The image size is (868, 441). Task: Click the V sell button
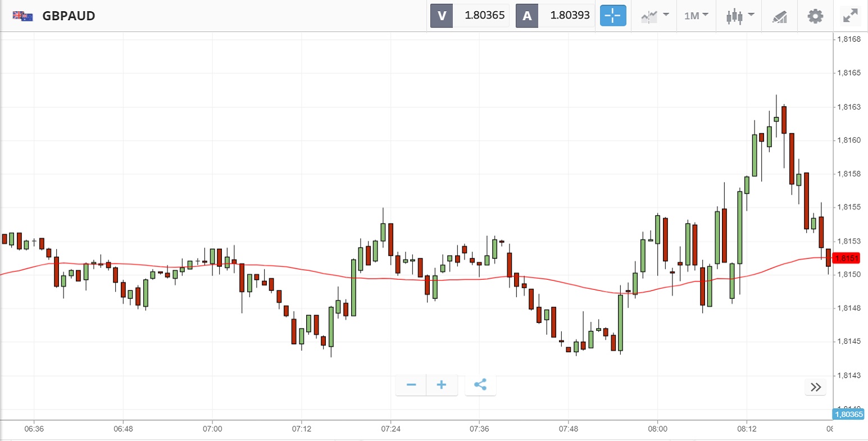(442, 16)
